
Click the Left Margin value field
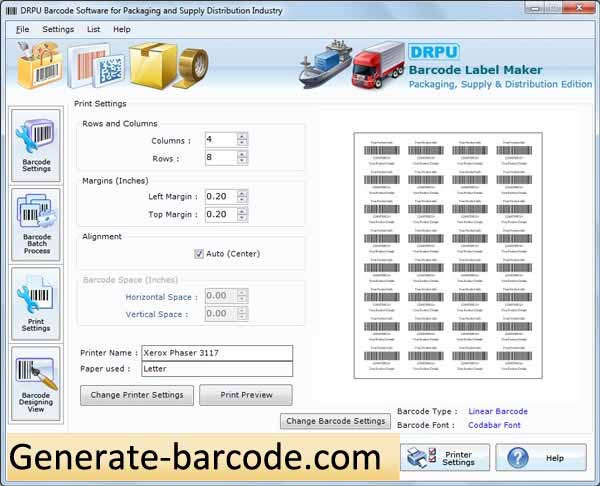(x=221, y=197)
